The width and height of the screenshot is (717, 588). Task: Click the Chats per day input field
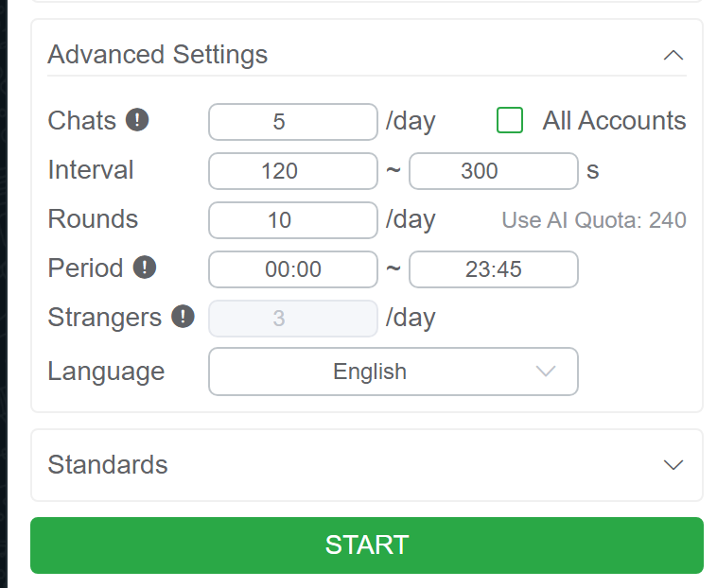click(x=293, y=122)
